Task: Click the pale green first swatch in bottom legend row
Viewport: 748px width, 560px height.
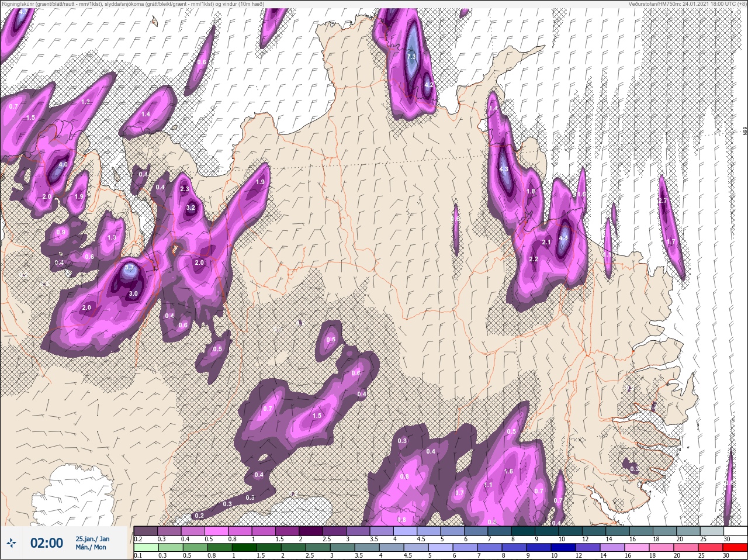Action: pyautogui.click(x=146, y=547)
